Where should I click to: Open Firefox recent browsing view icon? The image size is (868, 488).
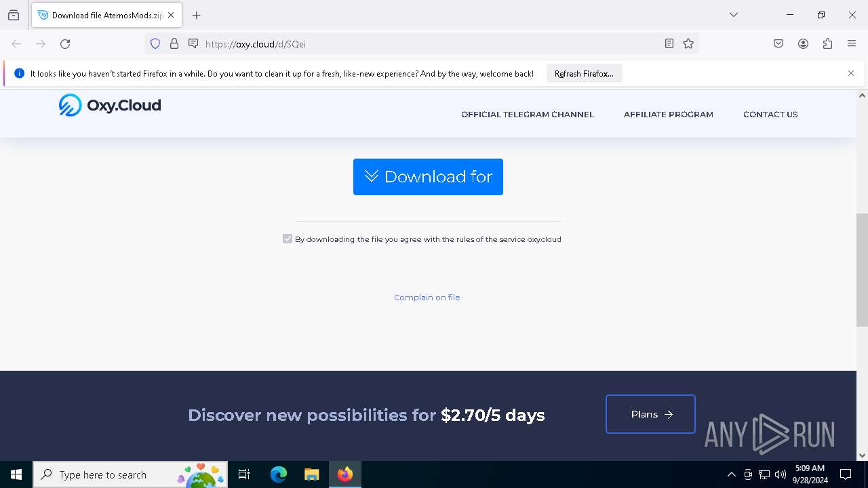(x=14, y=15)
